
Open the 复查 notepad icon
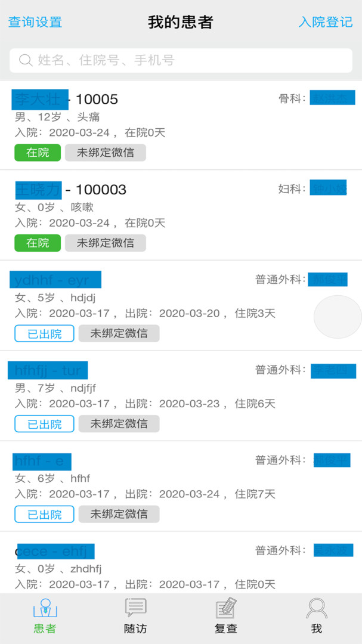(x=226, y=608)
